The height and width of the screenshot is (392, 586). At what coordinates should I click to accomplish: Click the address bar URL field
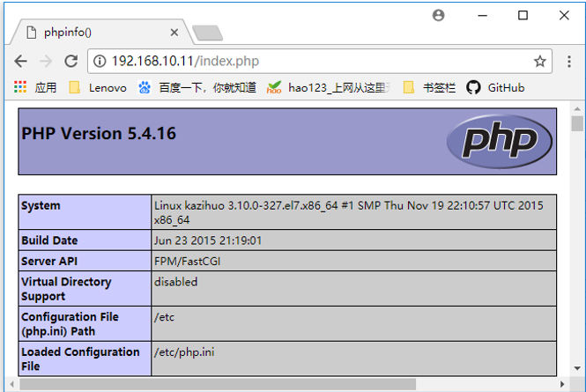(320, 61)
